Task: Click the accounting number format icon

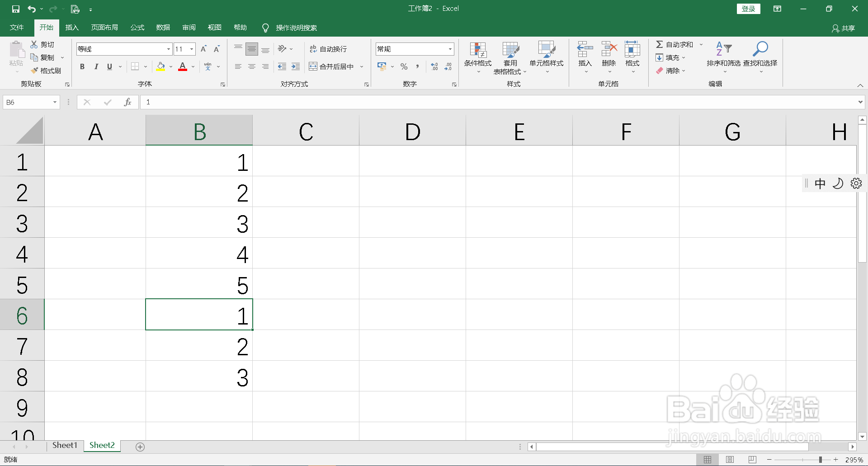Action: (x=382, y=66)
